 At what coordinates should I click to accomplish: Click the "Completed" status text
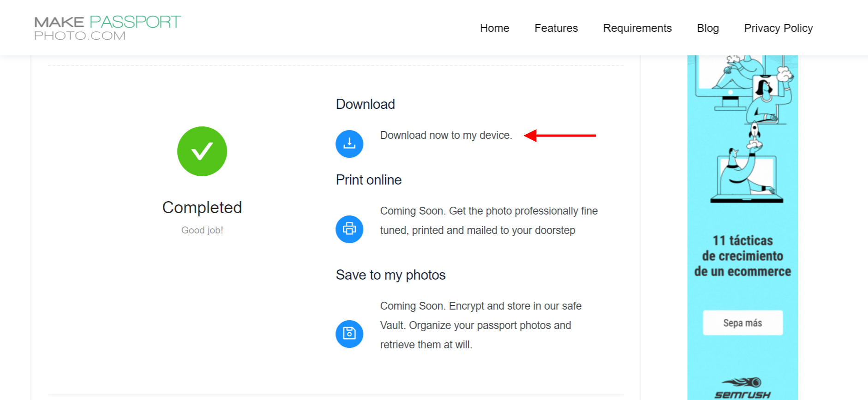(x=202, y=208)
